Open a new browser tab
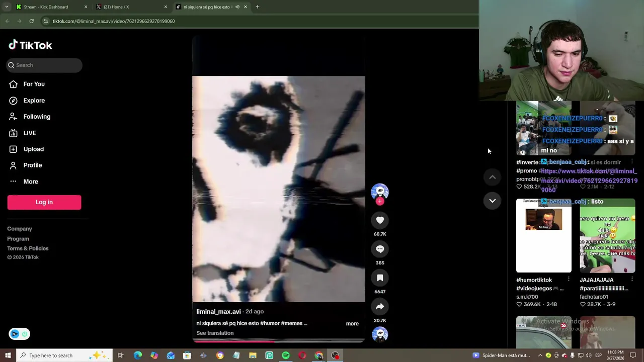 click(x=257, y=7)
